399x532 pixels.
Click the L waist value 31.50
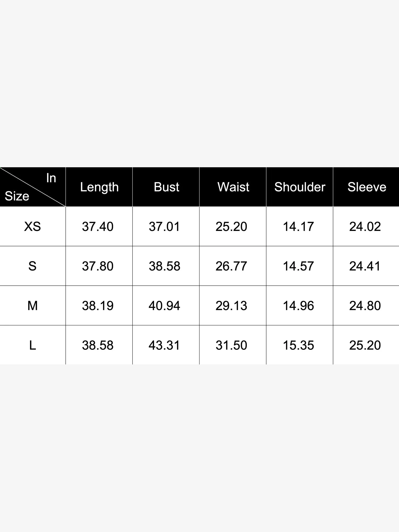pos(231,345)
